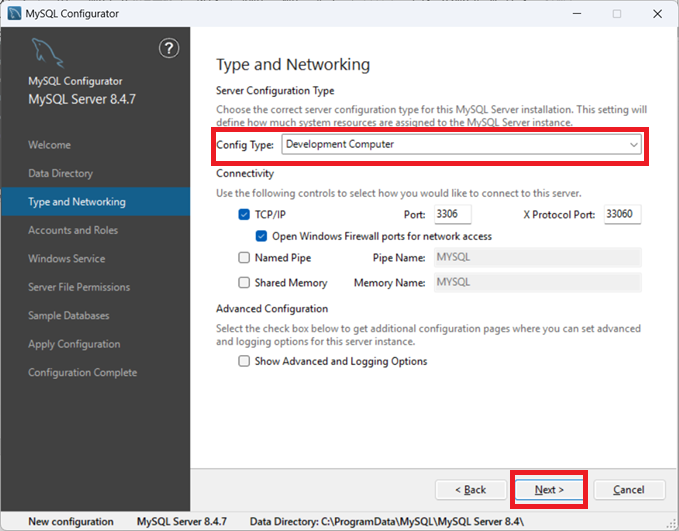
Task: Click the Back button
Action: pyautogui.click(x=471, y=490)
